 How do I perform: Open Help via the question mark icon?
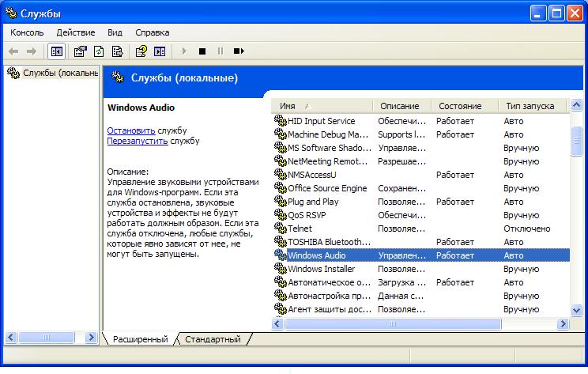coord(141,51)
